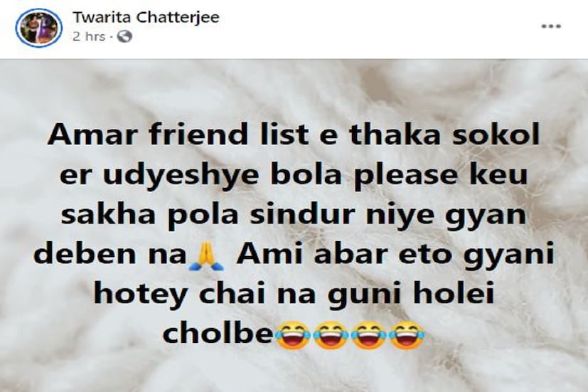Click the third laughing-crying emoji

(368, 335)
